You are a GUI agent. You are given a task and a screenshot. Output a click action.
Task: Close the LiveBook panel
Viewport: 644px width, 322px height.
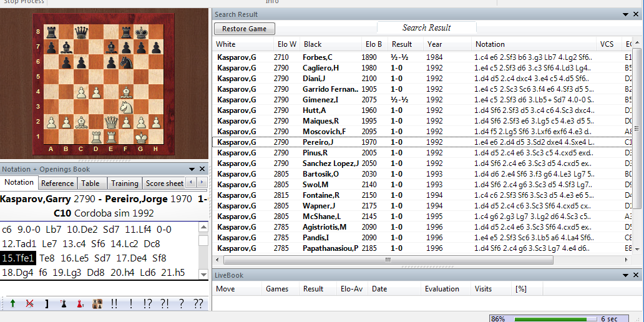point(636,275)
